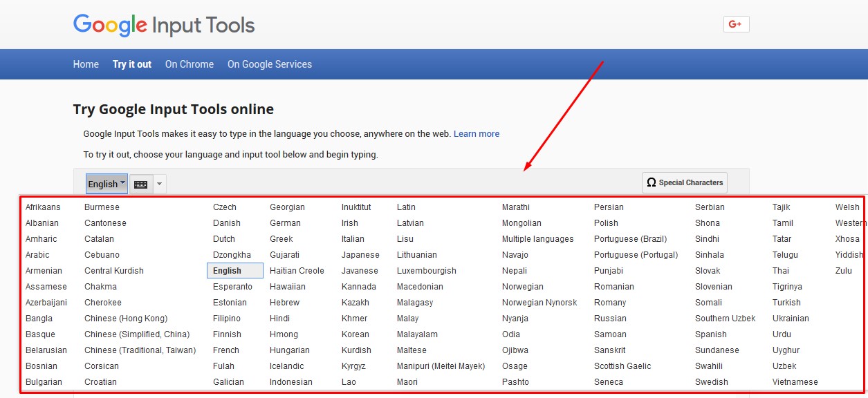Follow the Learn more link

[x=477, y=134]
